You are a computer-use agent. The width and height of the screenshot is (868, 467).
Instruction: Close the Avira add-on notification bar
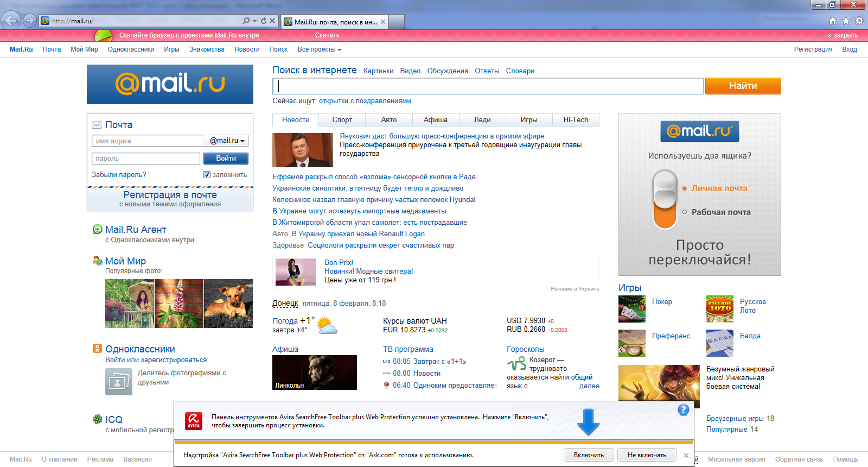(x=686, y=456)
